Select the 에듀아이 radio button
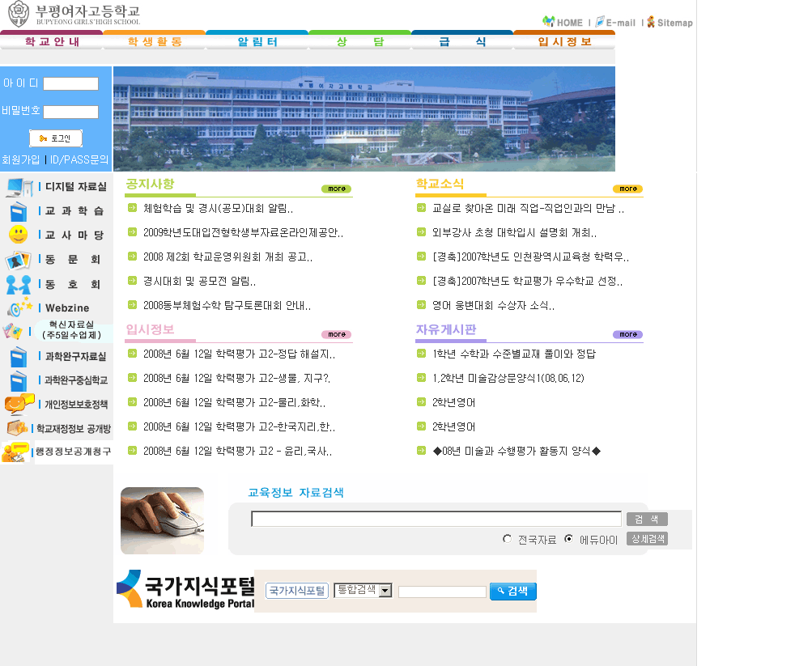The image size is (812, 666). tap(569, 539)
